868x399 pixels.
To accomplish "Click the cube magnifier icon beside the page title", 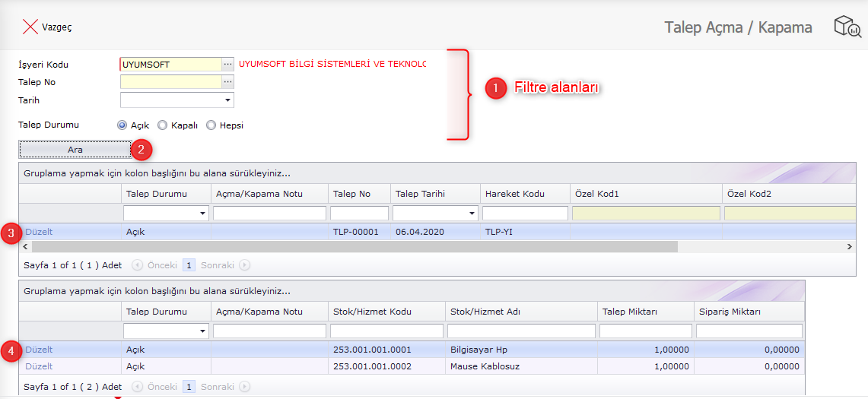I will 847,27.
